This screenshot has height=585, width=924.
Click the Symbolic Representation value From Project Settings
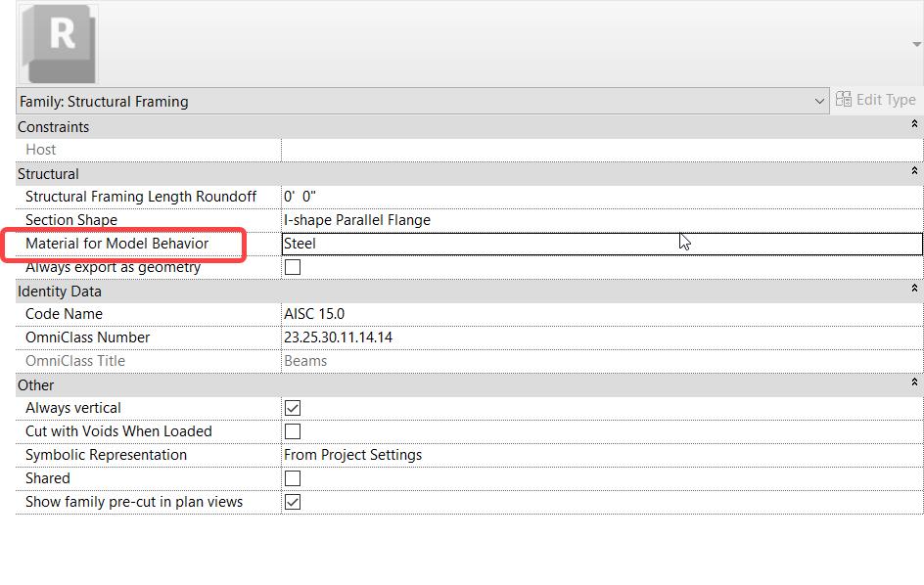point(392,455)
